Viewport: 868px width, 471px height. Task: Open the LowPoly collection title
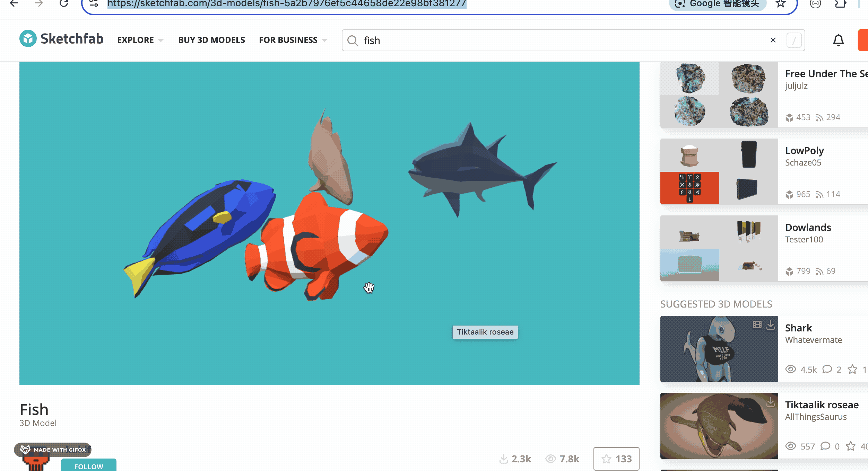coord(805,151)
